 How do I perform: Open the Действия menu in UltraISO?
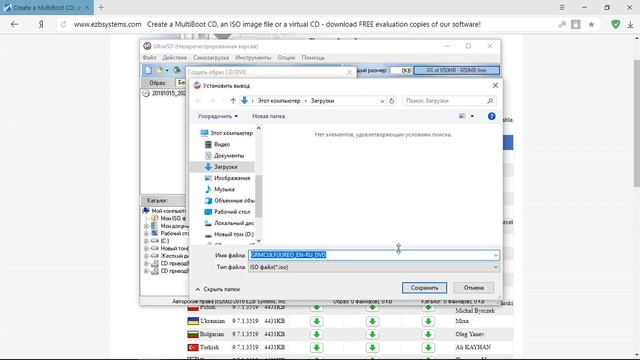[x=175, y=58]
